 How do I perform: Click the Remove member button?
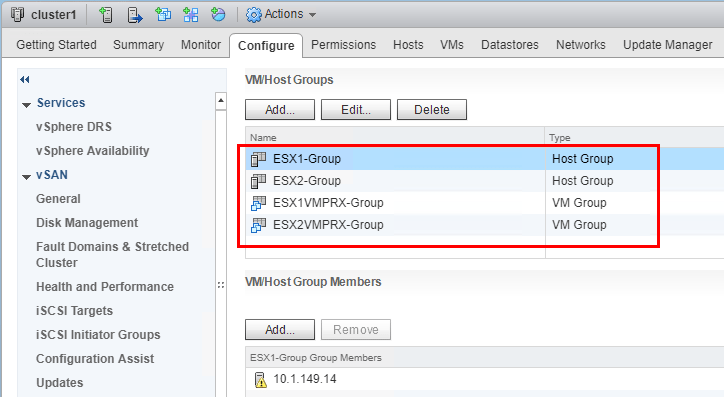pyautogui.click(x=356, y=330)
